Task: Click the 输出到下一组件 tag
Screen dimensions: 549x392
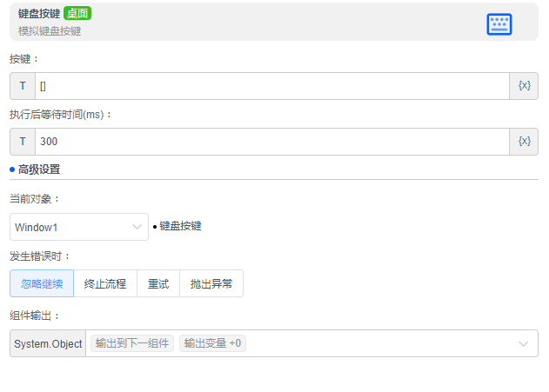Action: click(132, 343)
